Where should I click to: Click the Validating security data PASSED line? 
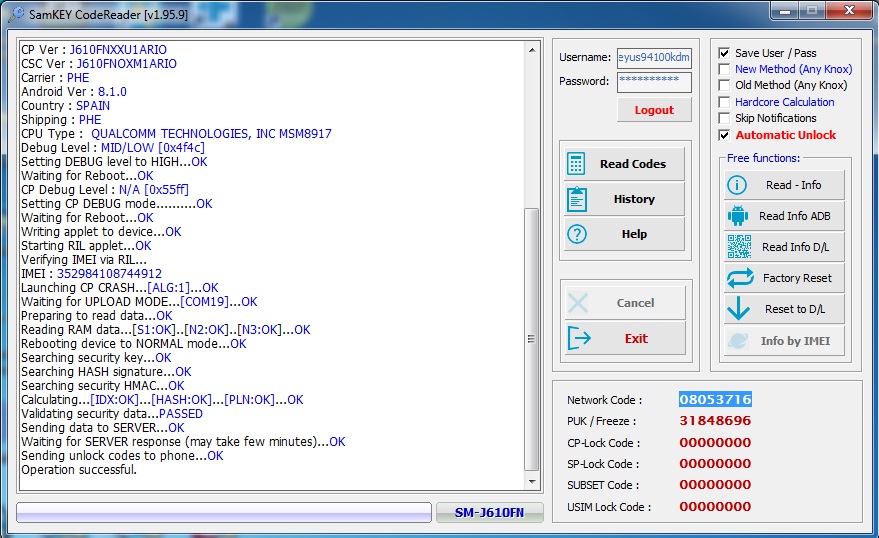(112, 414)
